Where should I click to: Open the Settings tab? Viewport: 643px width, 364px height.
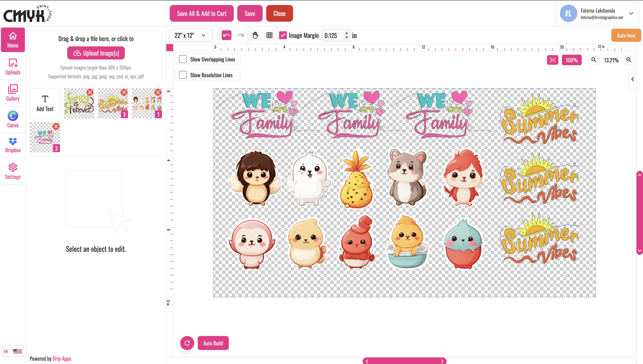(x=13, y=172)
